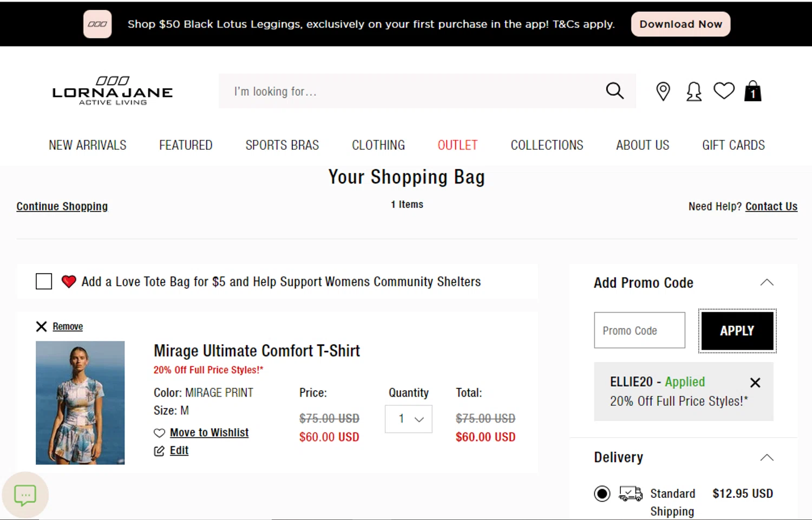Open the Quantity dropdown
The width and height of the screenshot is (812, 520).
(409, 419)
